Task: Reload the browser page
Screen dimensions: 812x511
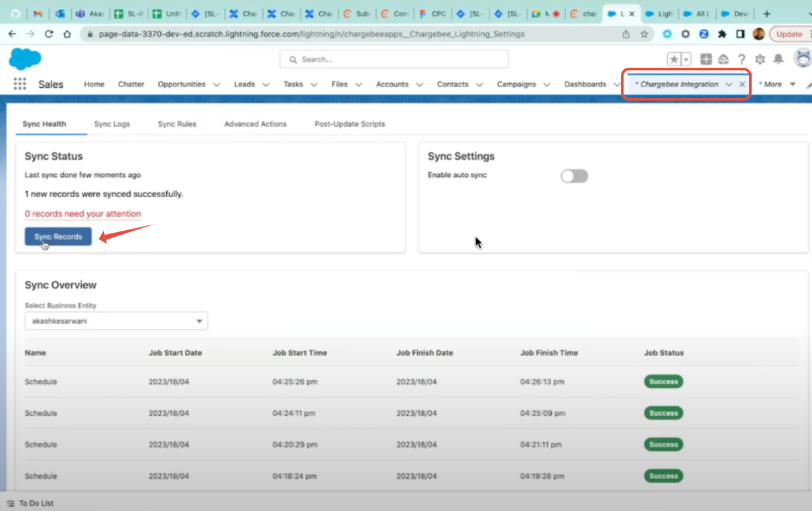Action: (49, 34)
